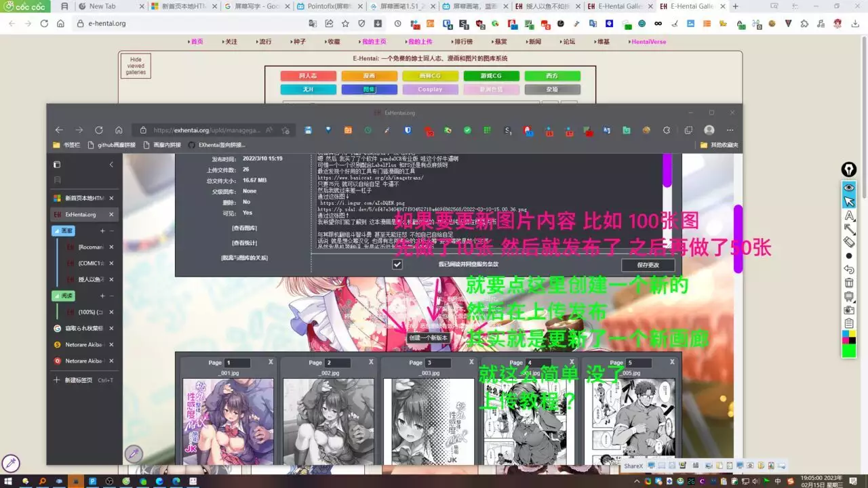Switch to the Pointofix browser tab
868x488 pixels.
click(328, 6)
